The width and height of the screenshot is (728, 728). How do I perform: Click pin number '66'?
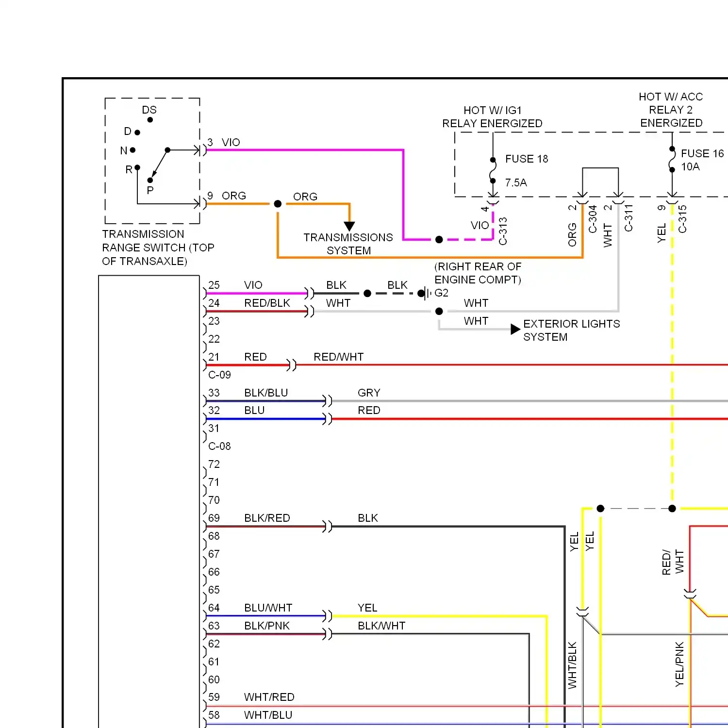[x=214, y=572]
